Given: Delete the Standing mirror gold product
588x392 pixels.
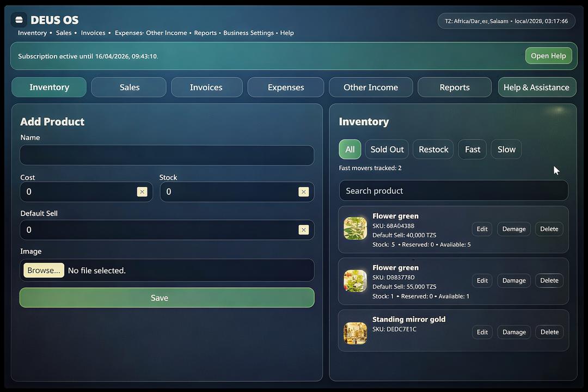Looking at the screenshot, I should tap(549, 332).
